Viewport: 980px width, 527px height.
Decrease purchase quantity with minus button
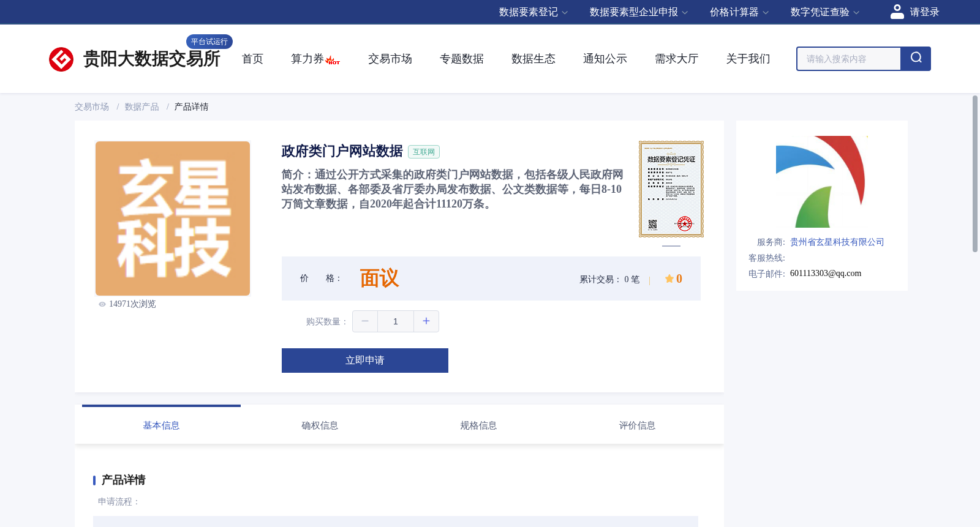tap(365, 321)
